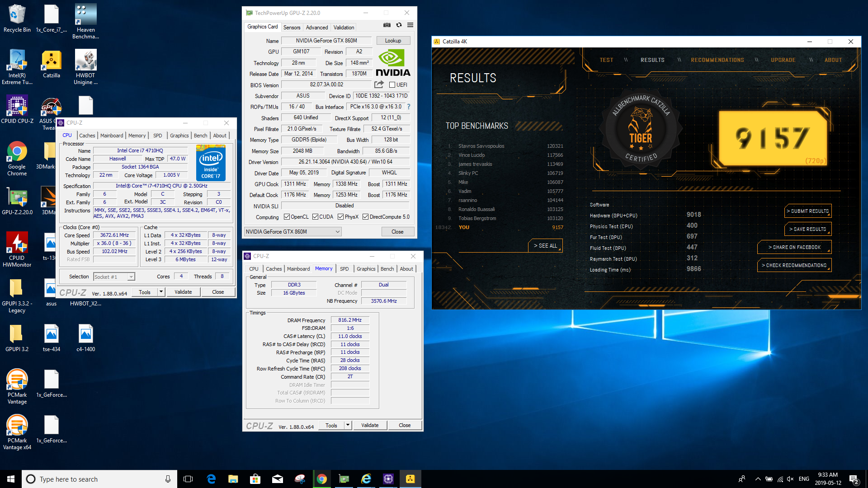Show hidden system tray icons

758,479
